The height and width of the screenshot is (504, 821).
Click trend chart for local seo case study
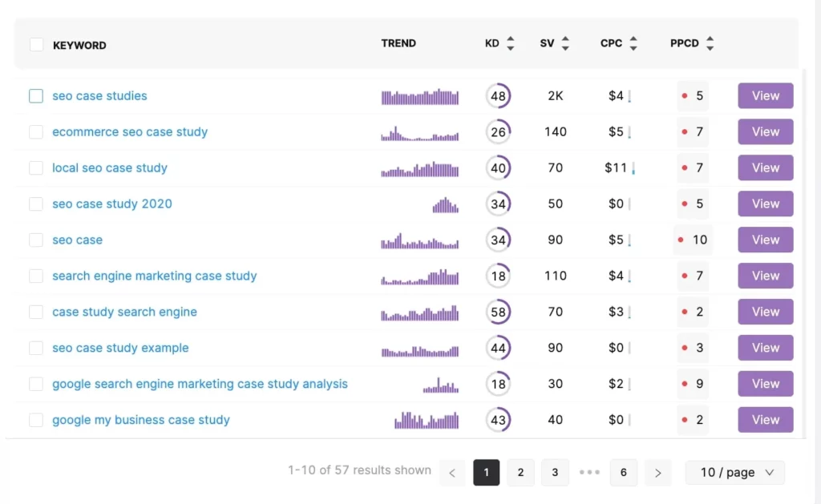(420, 169)
